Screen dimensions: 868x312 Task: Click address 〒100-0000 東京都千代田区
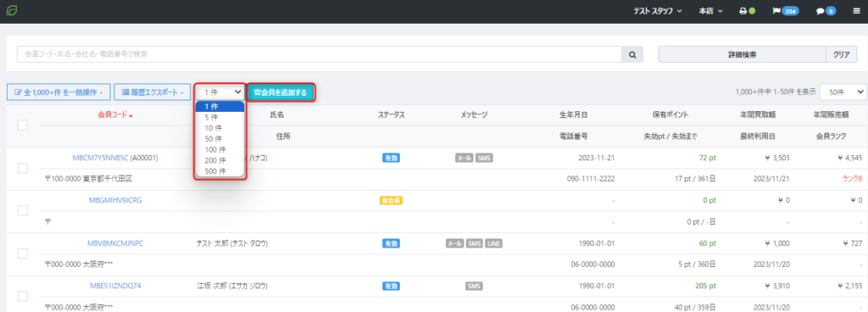88,179
